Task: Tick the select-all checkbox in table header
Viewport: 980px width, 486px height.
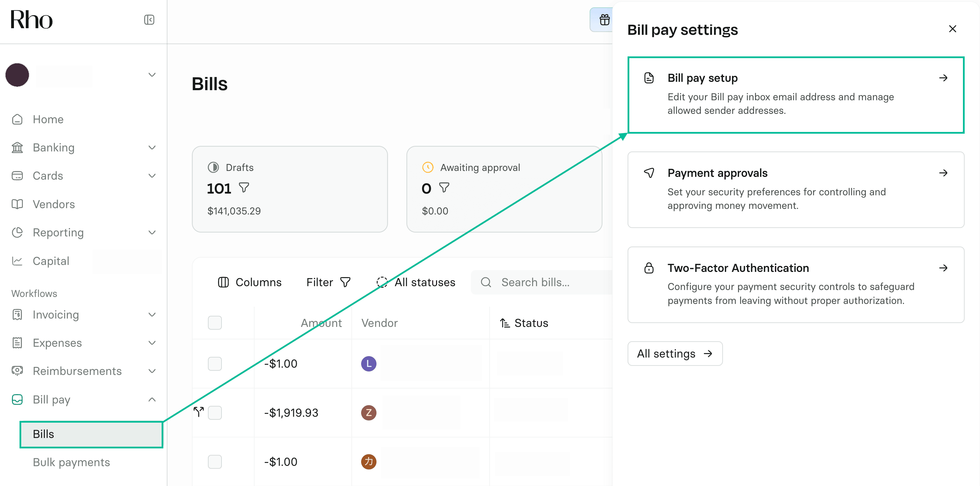Action: [215, 323]
